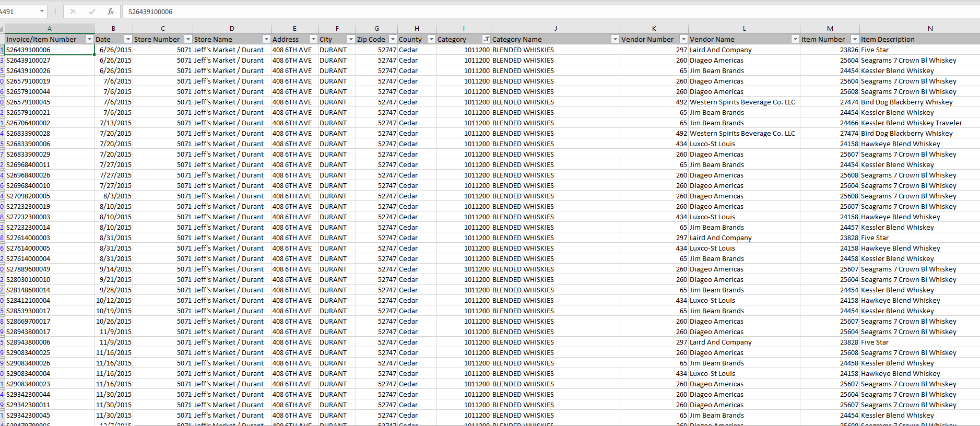Click item number cell 24466
980x426 pixels.
click(x=830, y=123)
